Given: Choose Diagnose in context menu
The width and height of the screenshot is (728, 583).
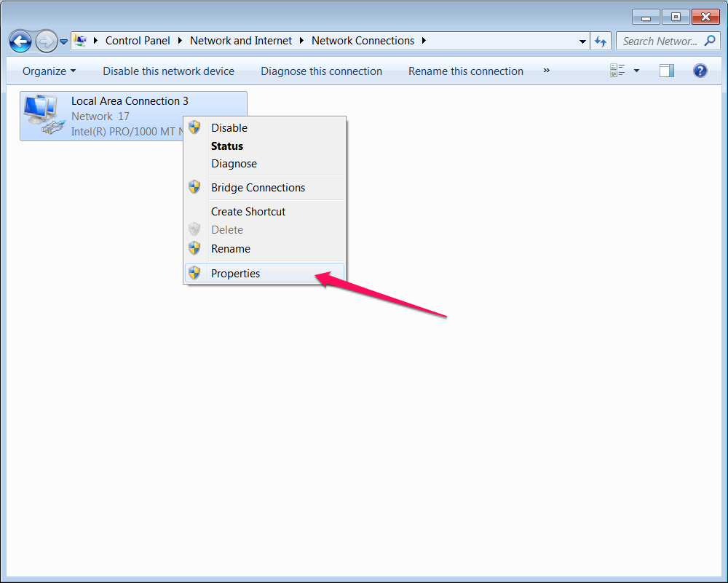Looking at the screenshot, I should 265,163.
